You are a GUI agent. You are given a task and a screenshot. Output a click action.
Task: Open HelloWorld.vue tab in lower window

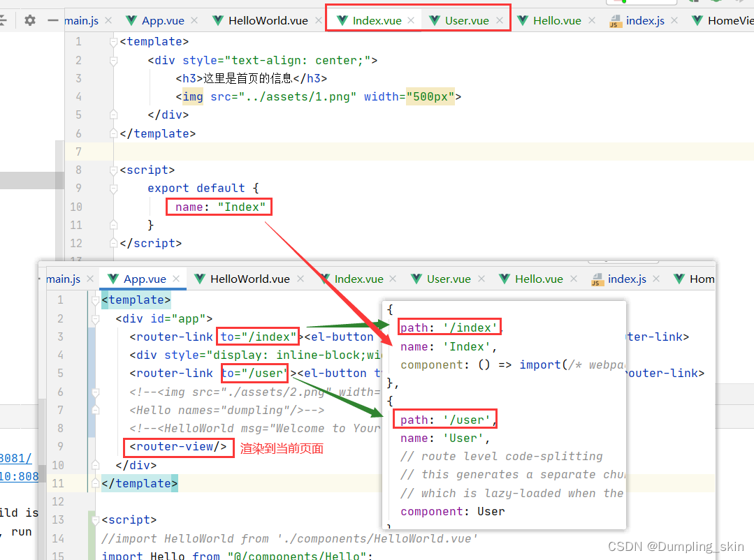[x=250, y=279]
